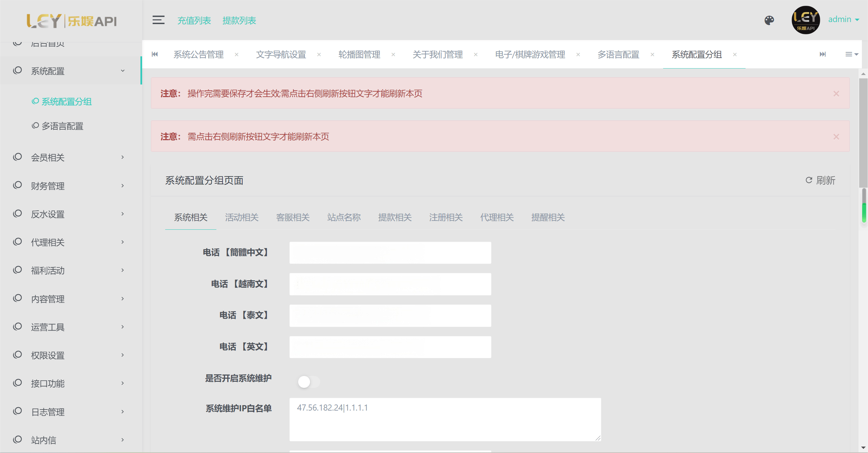Click the page vertical scrollbar thumb
The width and height of the screenshot is (868, 453).
[x=863, y=132]
